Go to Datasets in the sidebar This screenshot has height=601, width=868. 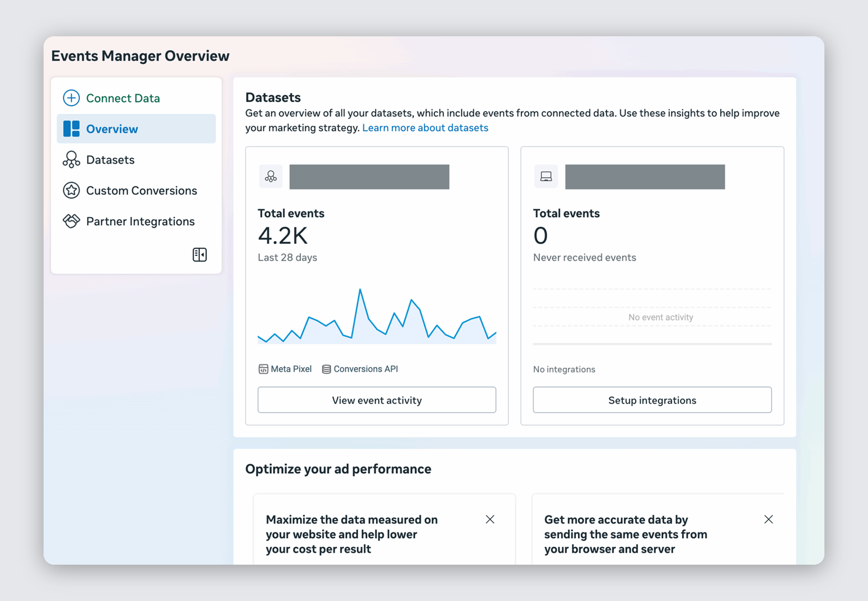tap(136, 160)
